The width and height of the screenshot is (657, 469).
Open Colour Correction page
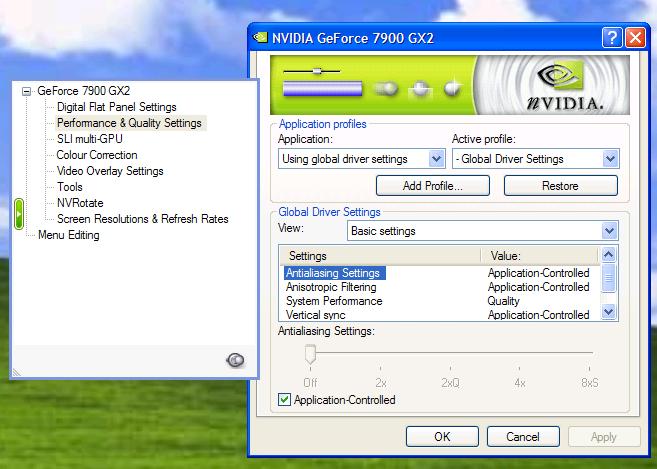click(97, 155)
